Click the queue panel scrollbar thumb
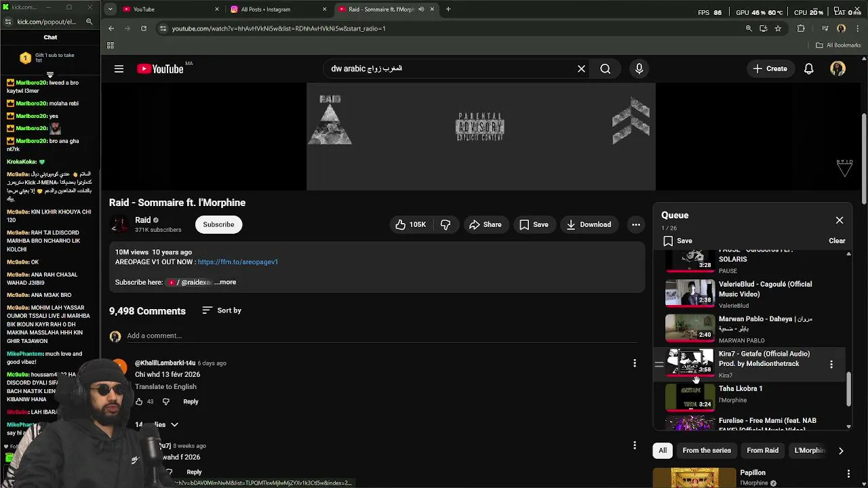868x488 pixels. [849, 388]
